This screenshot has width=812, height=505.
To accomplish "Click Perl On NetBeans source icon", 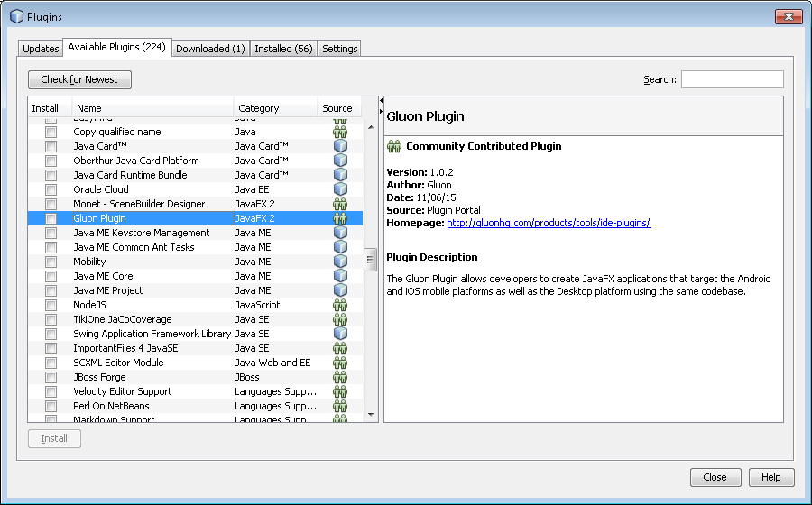I will (x=340, y=406).
